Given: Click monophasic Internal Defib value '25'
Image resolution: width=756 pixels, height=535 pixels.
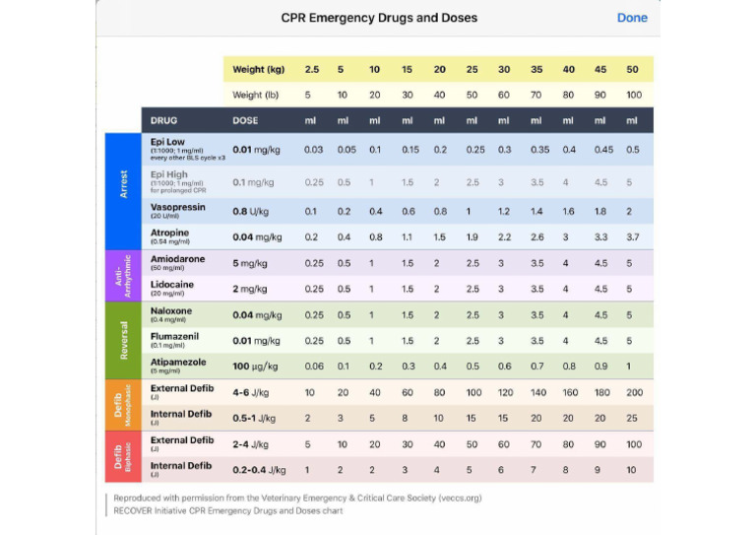Looking at the screenshot, I should tap(632, 419).
